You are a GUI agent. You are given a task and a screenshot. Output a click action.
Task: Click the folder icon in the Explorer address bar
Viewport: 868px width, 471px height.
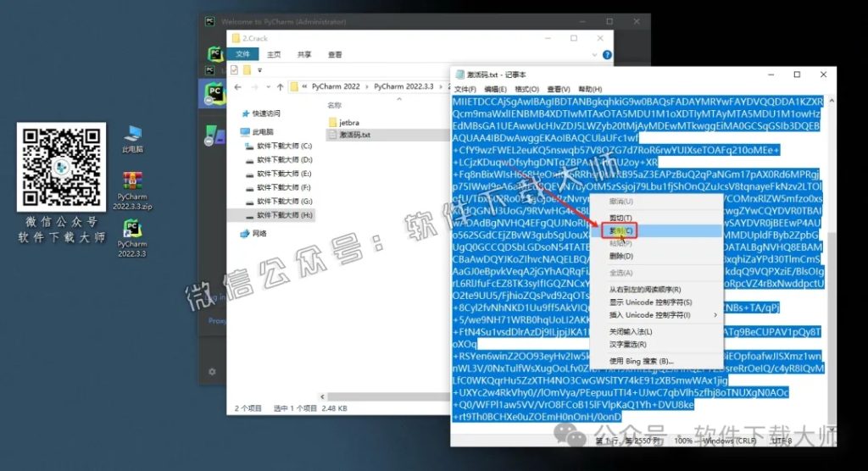(x=294, y=87)
